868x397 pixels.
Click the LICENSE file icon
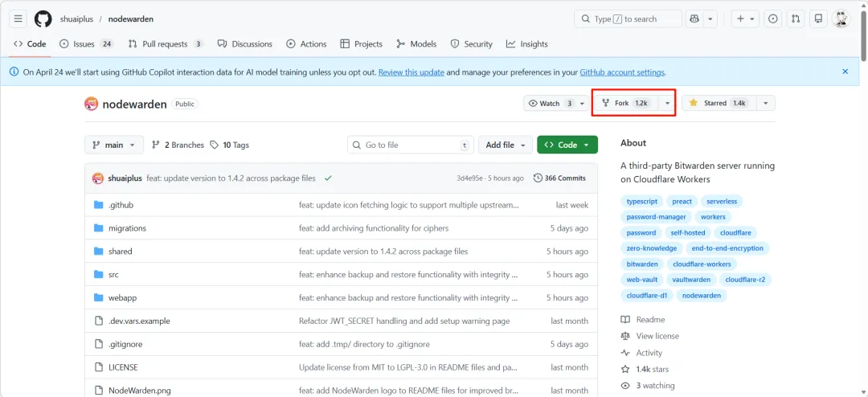pos(99,367)
